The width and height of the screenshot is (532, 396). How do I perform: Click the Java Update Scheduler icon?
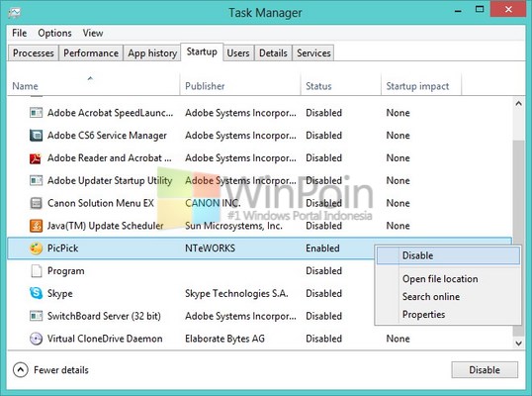pos(36,226)
